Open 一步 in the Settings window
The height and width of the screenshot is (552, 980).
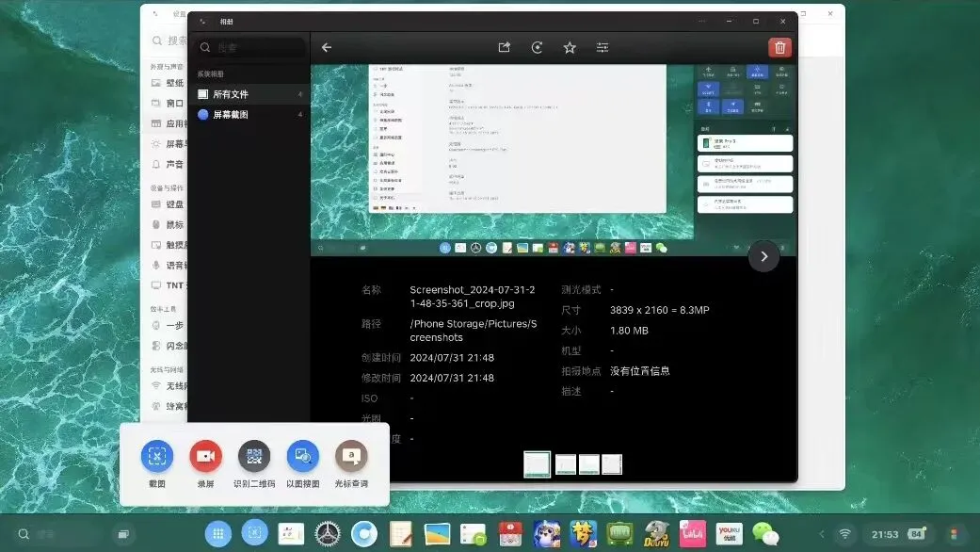(169, 326)
